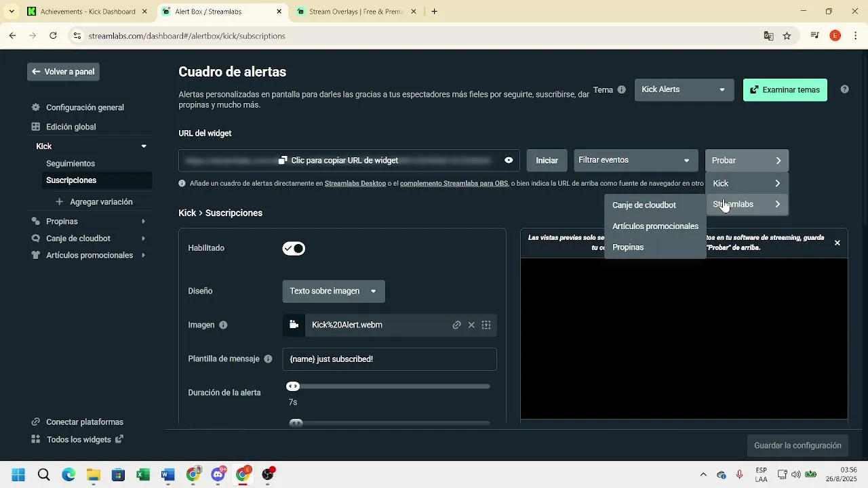The height and width of the screenshot is (488, 868).
Task: Open Windows Start menu
Action: click(18, 474)
